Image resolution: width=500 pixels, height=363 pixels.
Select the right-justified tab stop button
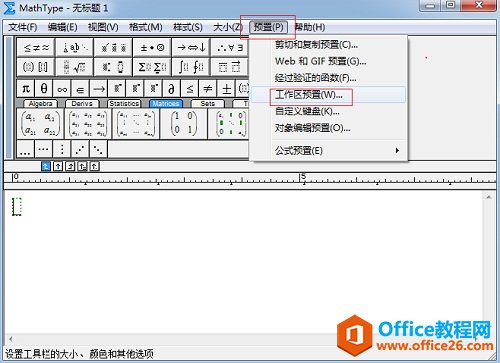(70, 166)
